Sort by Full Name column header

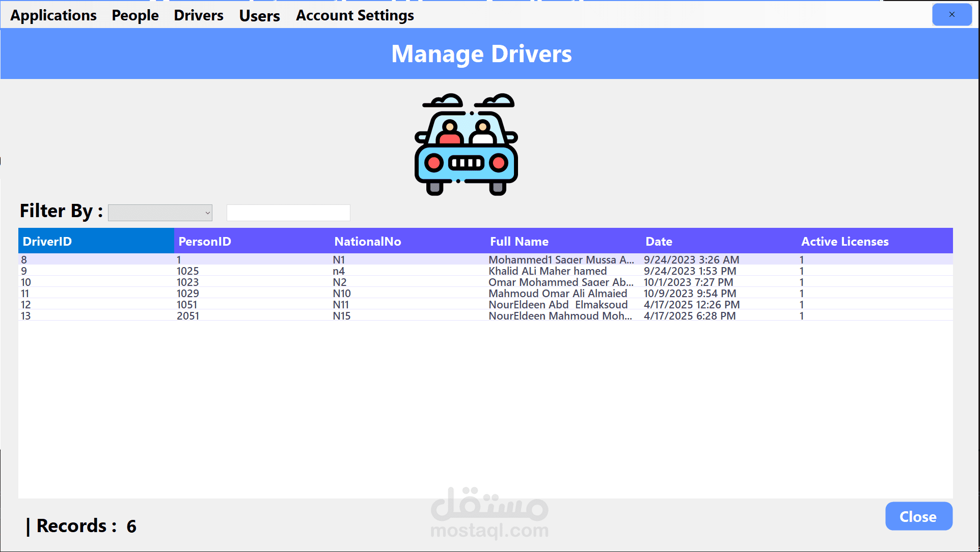point(519,241)
